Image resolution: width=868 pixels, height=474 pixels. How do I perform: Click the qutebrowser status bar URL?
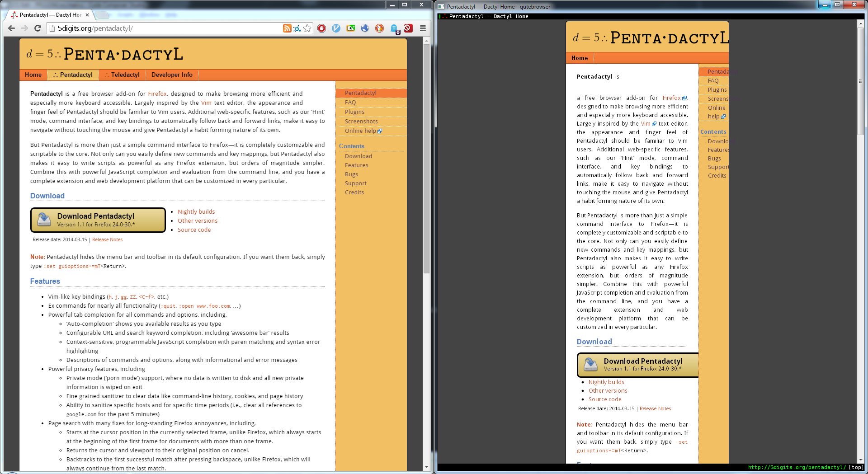(x=797, y=467)
